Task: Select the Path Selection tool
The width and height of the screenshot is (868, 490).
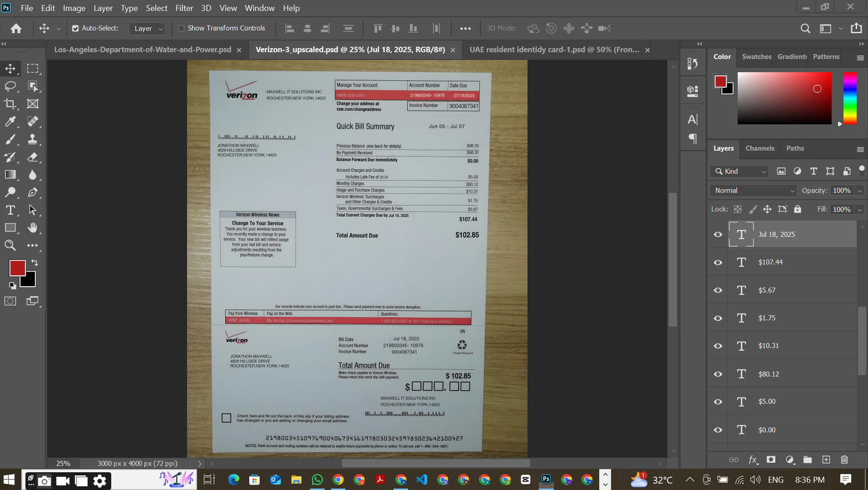Action: pos(33,210)
